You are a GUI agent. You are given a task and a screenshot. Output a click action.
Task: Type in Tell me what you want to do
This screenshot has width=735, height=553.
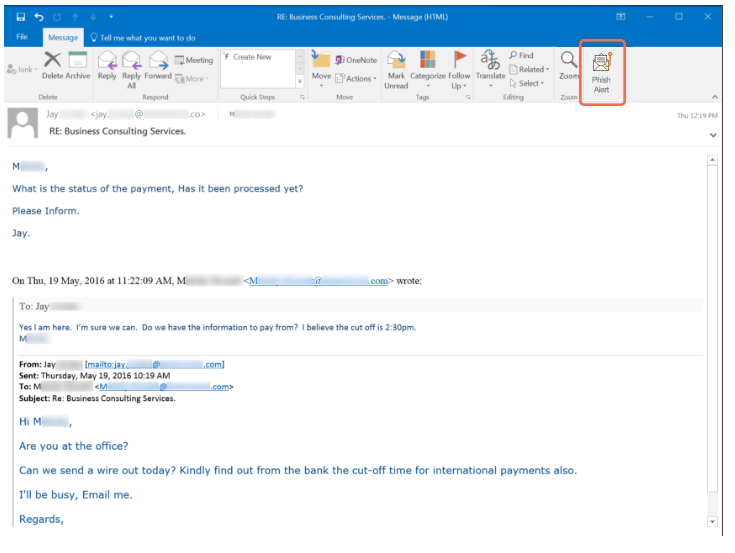148,37
